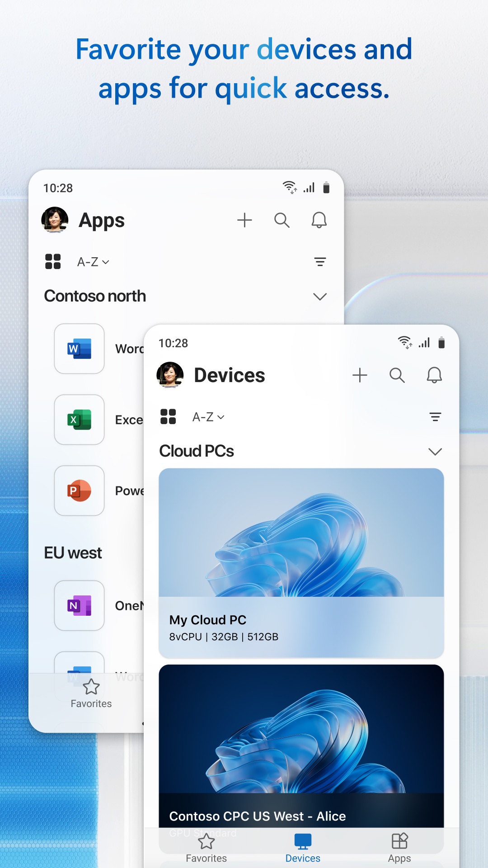The image size is (488, 868).
Task: Open profile avatar in Devices header
Action: pos(170,375)
